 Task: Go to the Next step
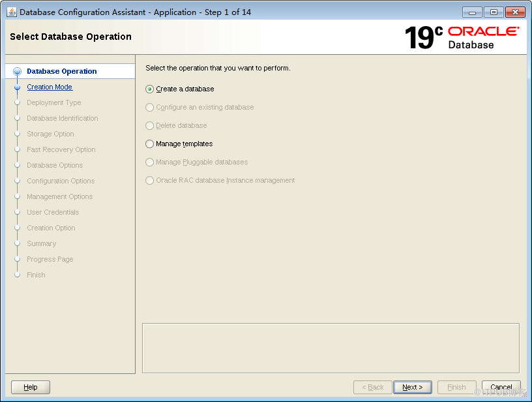click(413, 387)
